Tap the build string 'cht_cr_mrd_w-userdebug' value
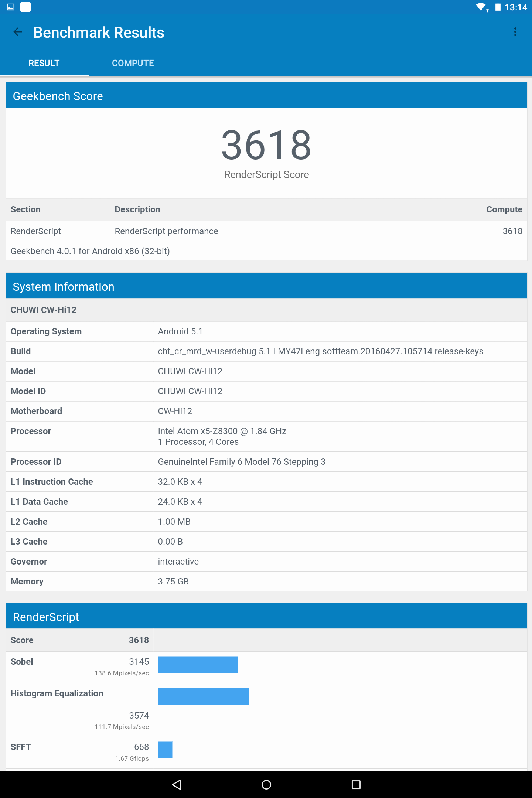Viewport: 532px width, 798px height. tap(320, 351)
